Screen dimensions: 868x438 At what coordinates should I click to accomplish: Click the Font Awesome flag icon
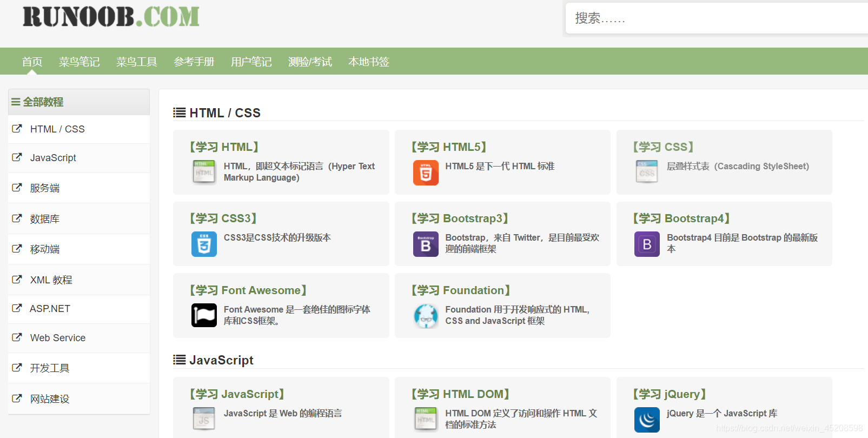click(204, 315)
